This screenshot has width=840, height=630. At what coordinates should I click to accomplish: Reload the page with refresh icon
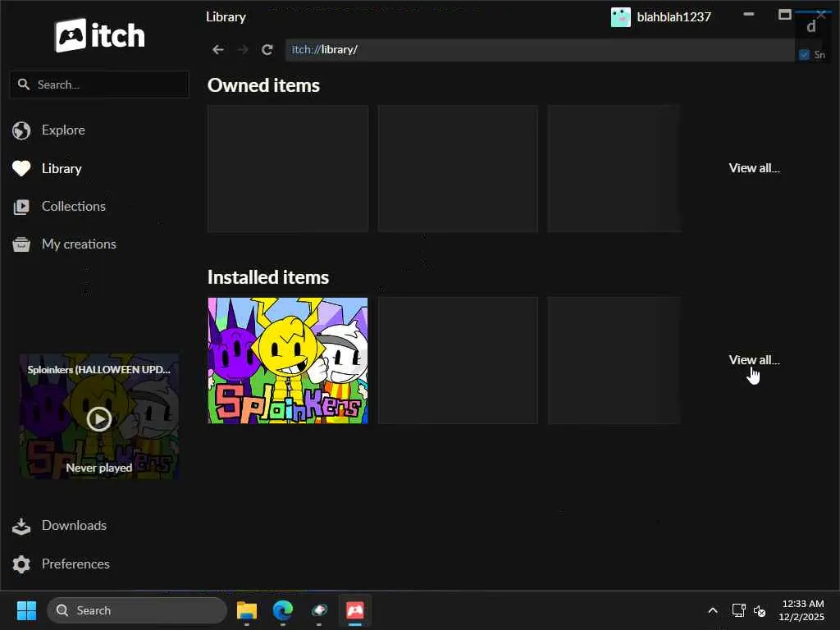267,50
